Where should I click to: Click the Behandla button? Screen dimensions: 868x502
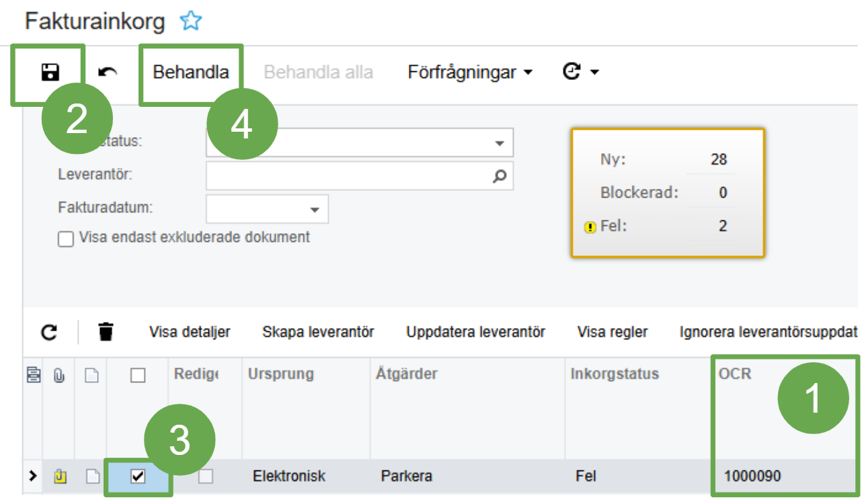tap(191, 72)
